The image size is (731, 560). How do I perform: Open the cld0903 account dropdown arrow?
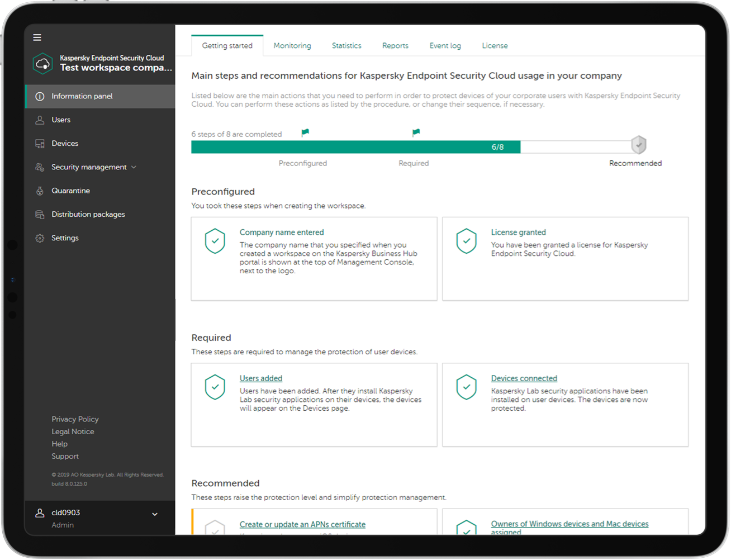pyautogui.click(x=155, y=514)
